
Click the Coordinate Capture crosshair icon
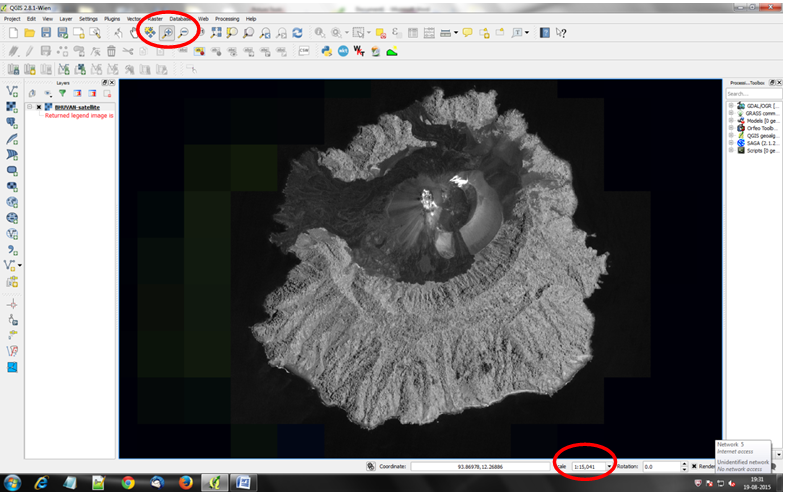click(x=12, y=305)
